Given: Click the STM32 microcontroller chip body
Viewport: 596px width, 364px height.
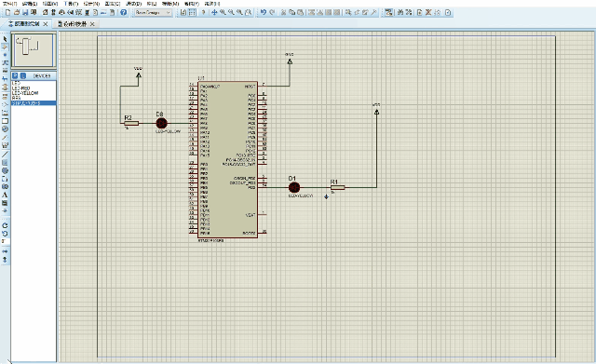Looking at the screenshot, I should point(228,159).
